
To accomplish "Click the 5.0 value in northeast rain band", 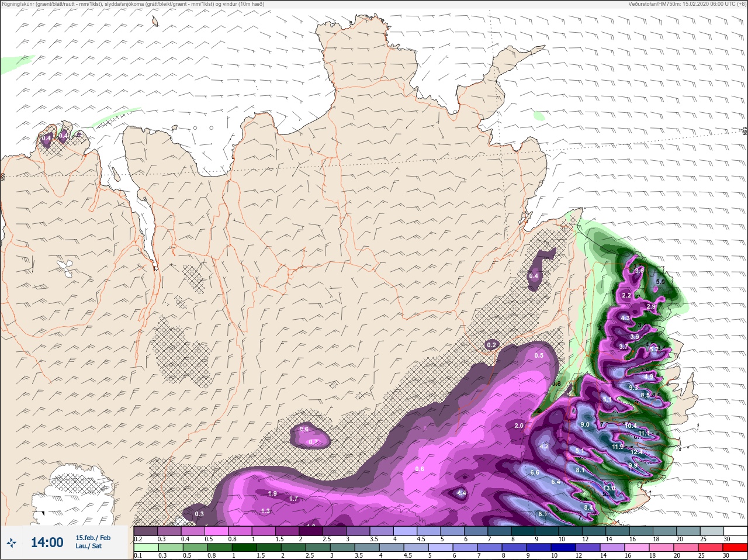I will (660, 282).
